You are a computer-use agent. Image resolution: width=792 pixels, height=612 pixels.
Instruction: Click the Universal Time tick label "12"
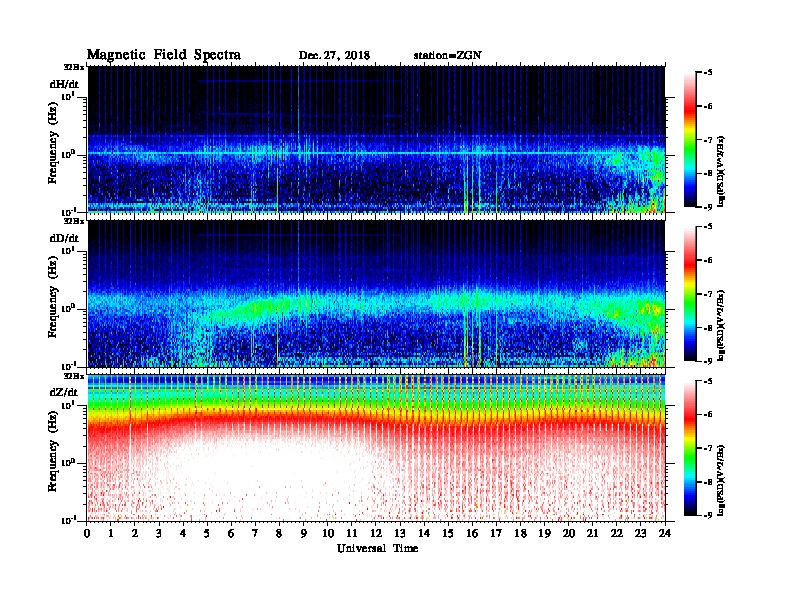point(376,533)
